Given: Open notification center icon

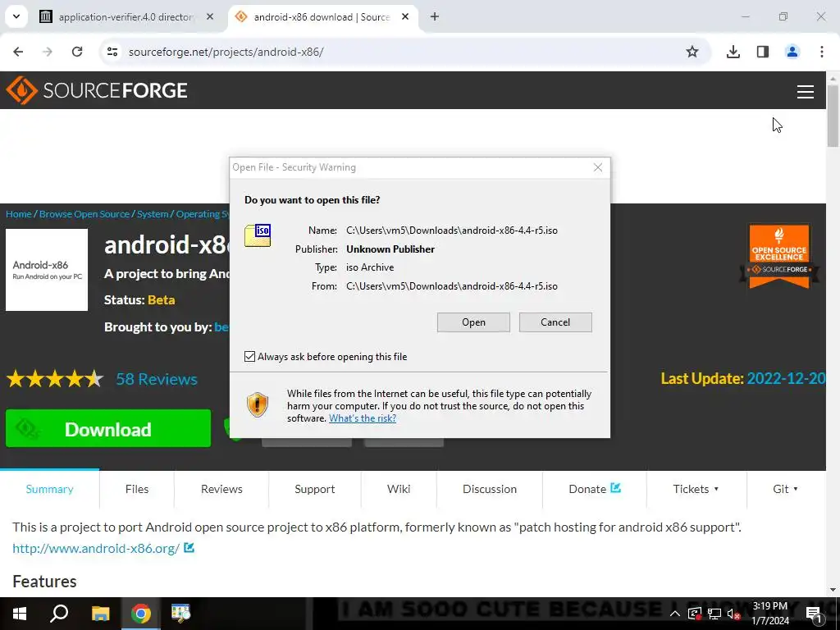Looking at the screenshot, I should pyautogui.click(x=814, y=614).
